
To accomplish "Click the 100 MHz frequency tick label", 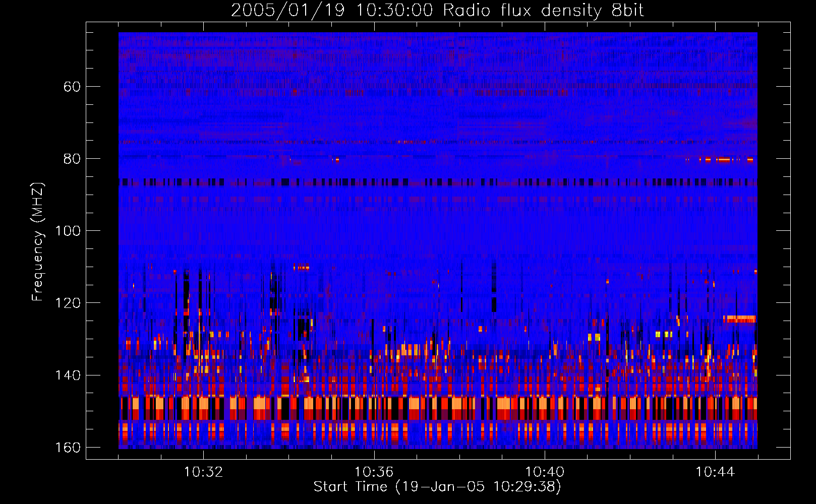I will tap(68, 231).
